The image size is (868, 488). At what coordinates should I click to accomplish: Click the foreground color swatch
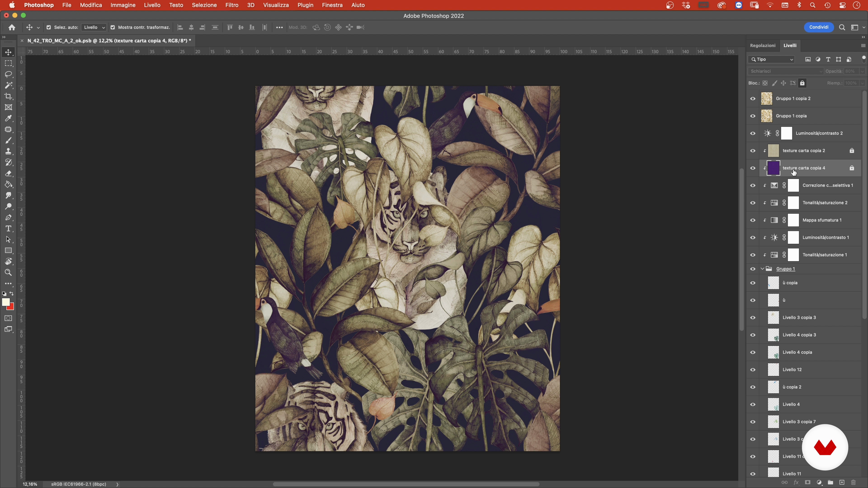point(5,302)
